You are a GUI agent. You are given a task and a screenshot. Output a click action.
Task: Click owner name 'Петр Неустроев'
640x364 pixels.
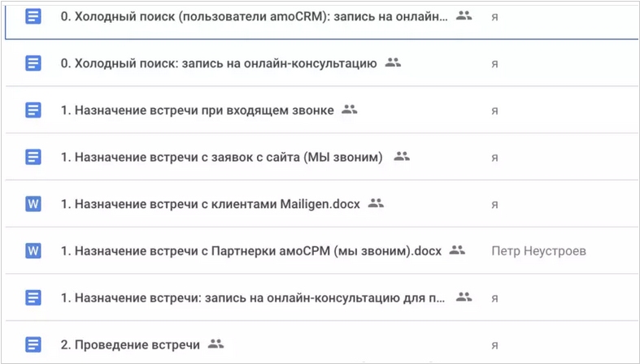click(539, 251)
